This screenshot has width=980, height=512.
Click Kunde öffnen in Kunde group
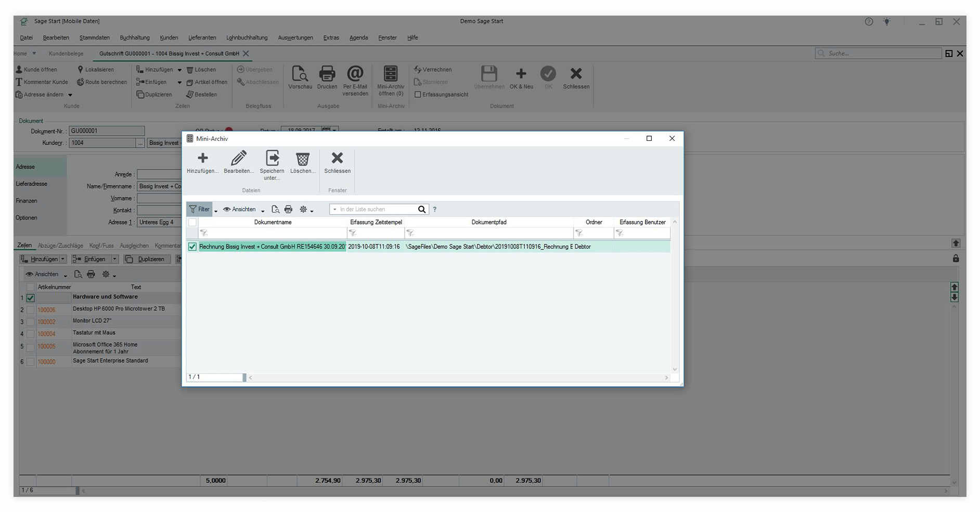36,70
